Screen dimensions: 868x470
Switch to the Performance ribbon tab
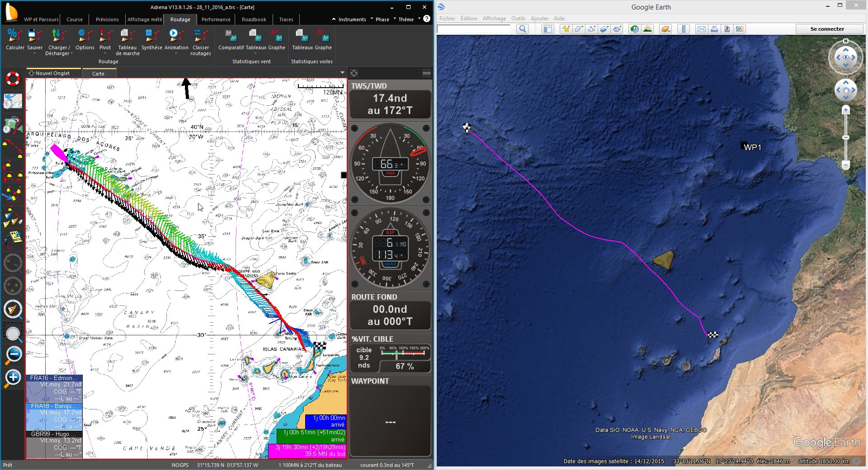(216, 19)
